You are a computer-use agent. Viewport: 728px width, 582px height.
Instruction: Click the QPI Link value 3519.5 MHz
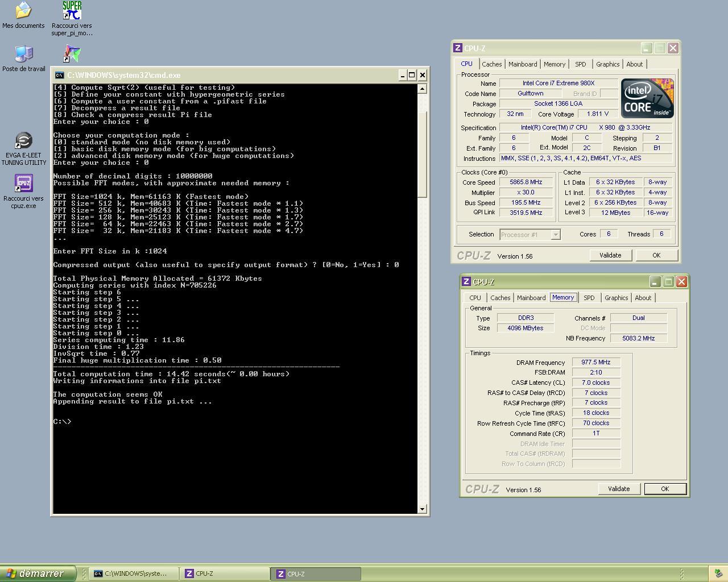click(526, 213)
